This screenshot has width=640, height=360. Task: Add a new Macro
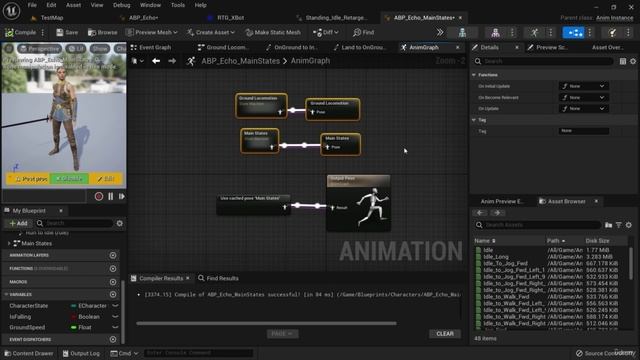113,282
